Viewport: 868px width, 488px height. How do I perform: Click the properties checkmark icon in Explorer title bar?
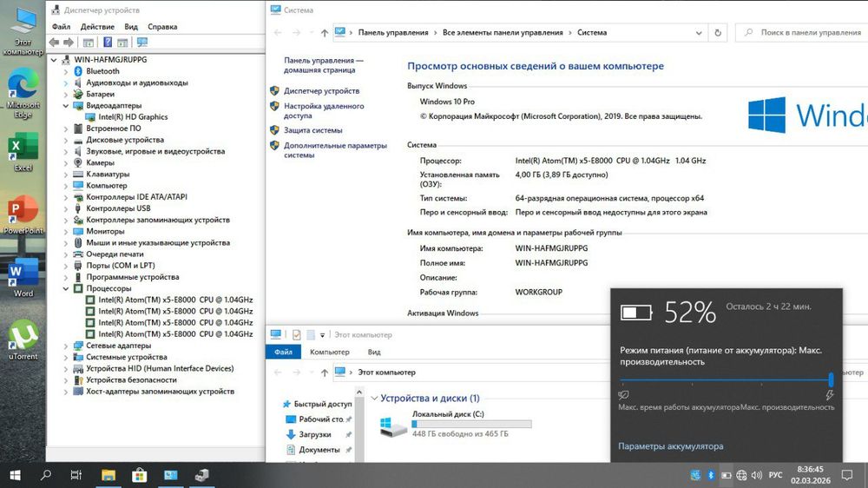[297, 334]
